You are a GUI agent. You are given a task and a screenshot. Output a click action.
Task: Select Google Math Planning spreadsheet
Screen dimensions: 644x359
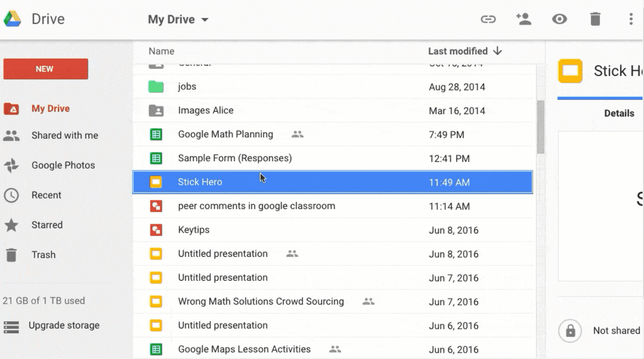pyautogui.click(x=332, y=134)
